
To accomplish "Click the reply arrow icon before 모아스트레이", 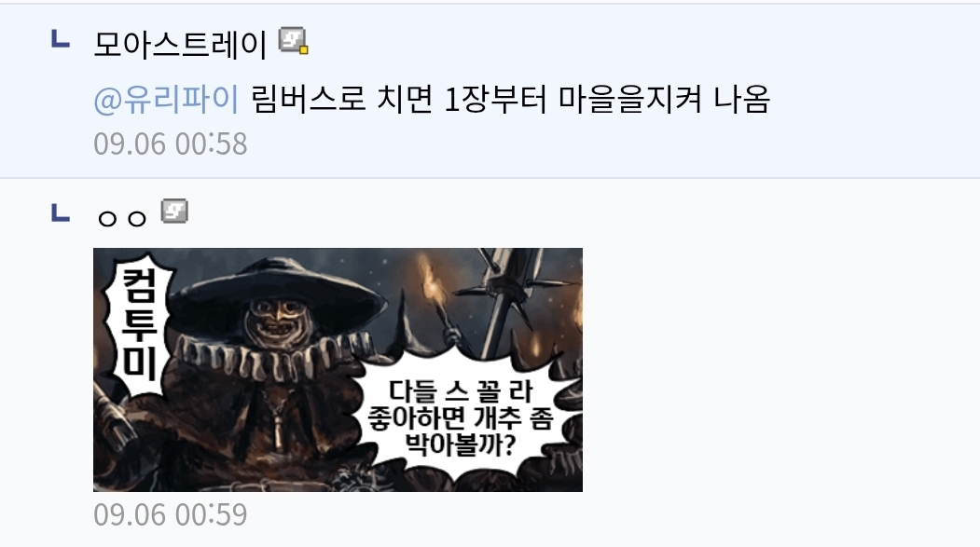I will coord(60,39).
